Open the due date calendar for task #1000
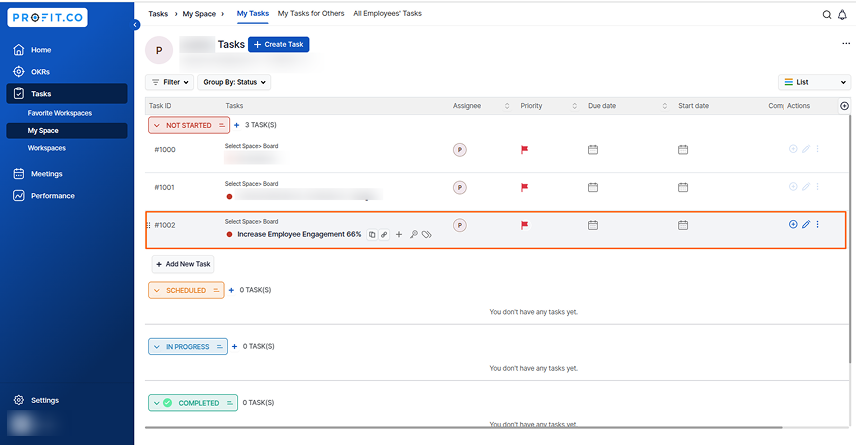Image resolution: width=856 pixels, height=445 pixels. click(593, 150)
